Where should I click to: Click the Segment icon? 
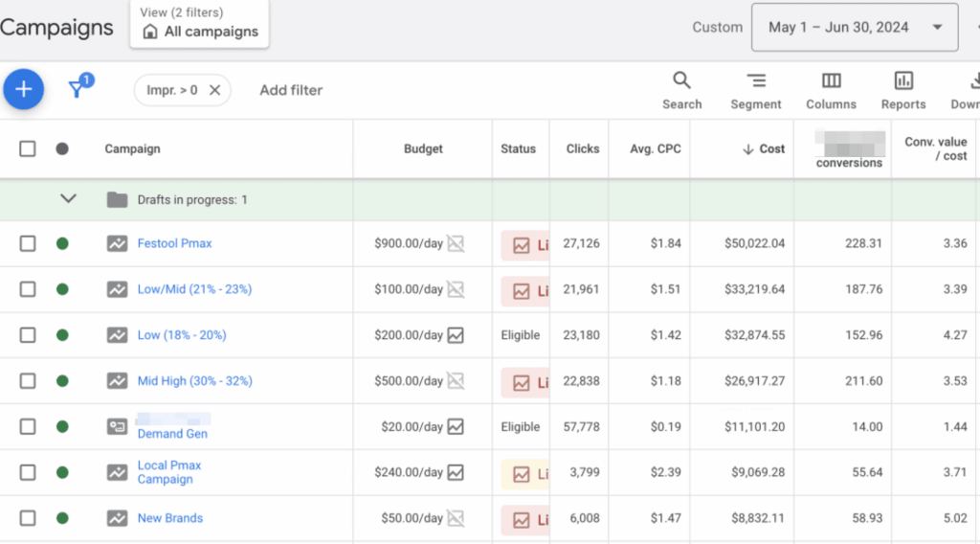click(756, 90)
